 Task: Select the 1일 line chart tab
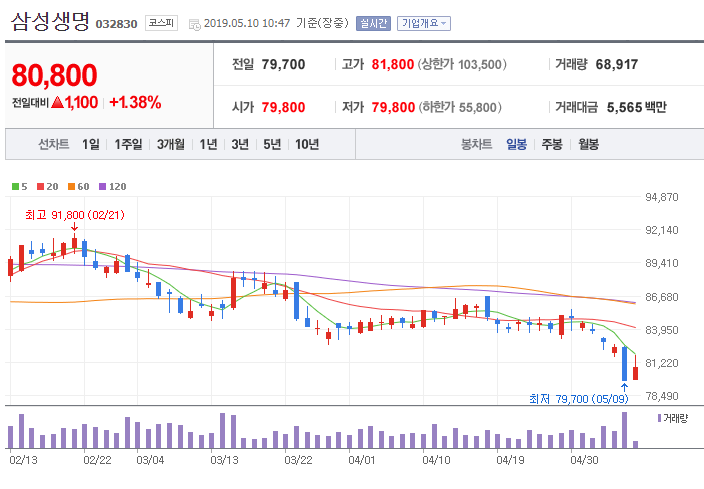91,144
